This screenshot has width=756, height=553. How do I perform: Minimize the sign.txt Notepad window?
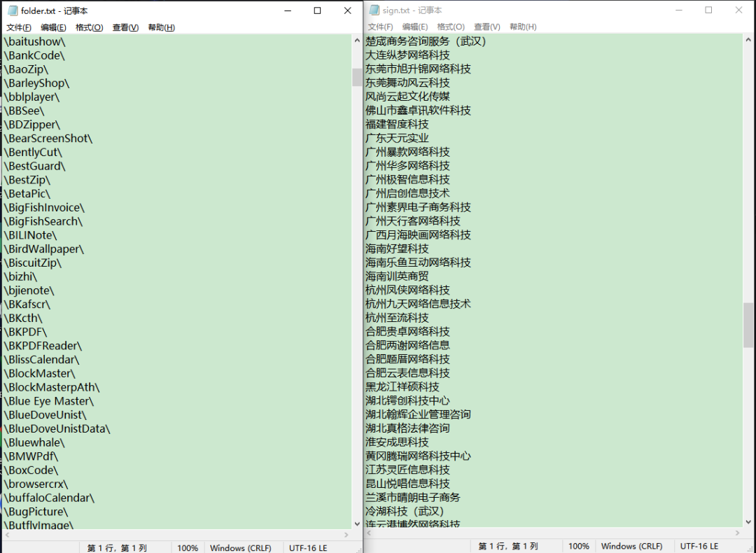tap(679, 10)
